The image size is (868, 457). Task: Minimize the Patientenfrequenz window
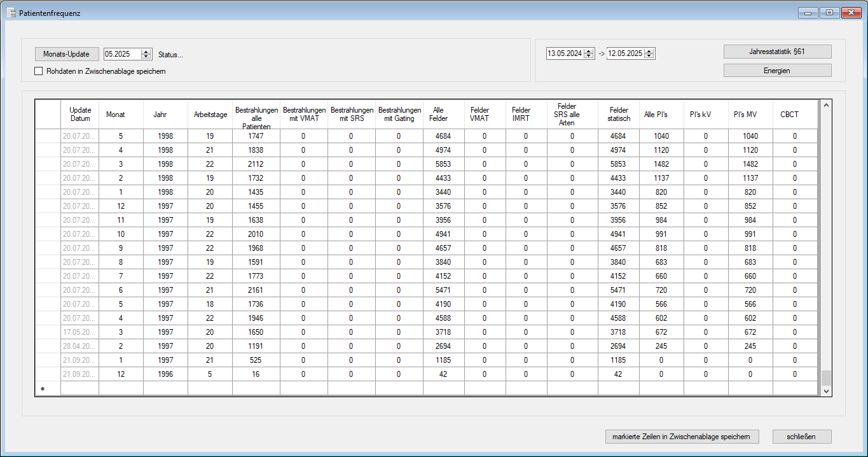[x=808, y=12]
